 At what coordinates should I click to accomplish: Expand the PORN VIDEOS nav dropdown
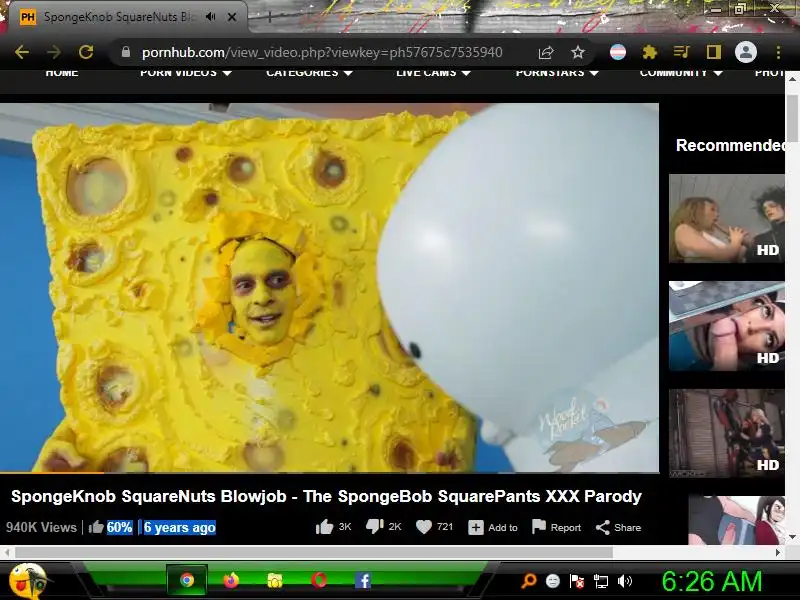click(186, 72)
